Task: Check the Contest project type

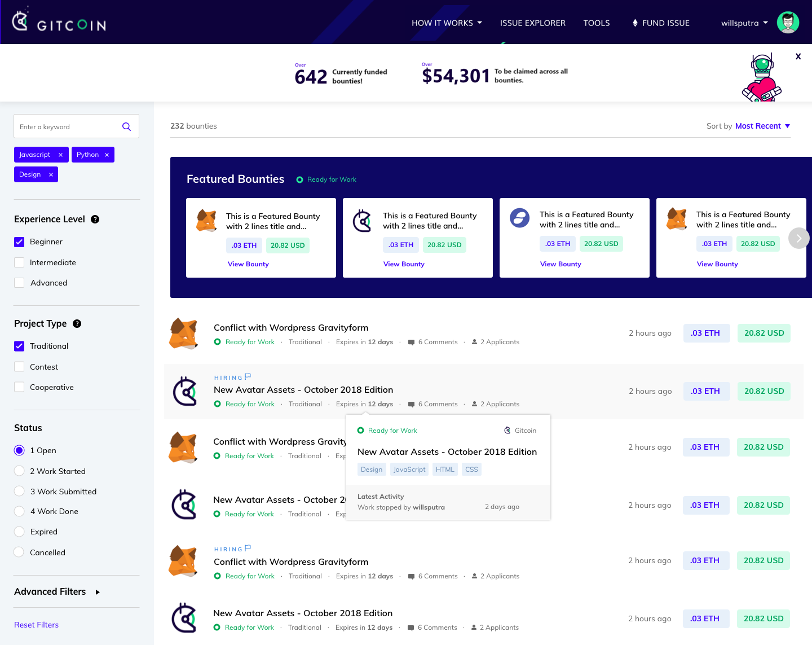Action: pyautogui.click(x=19, y=367)
